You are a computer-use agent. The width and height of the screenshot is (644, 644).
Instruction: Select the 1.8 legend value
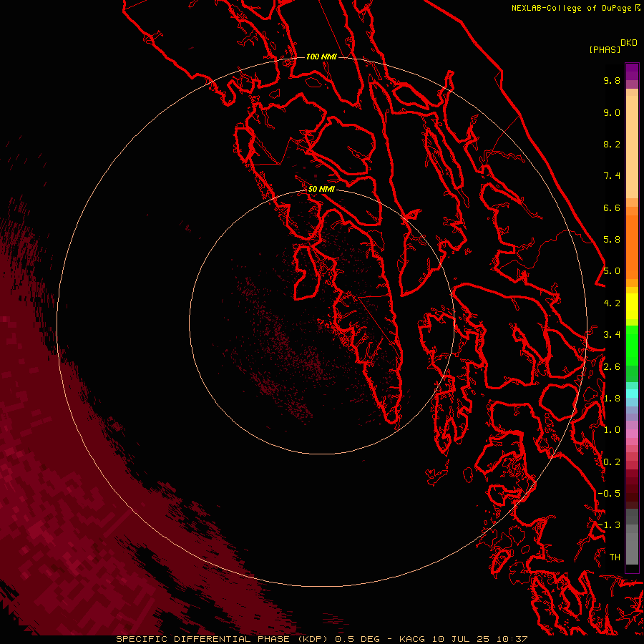click(x=612, y=399)
